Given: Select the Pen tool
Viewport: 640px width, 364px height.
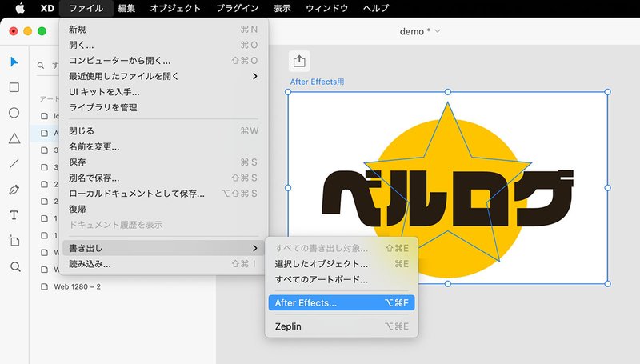Looking at the screenshot, I should click(x=14, y=190).
